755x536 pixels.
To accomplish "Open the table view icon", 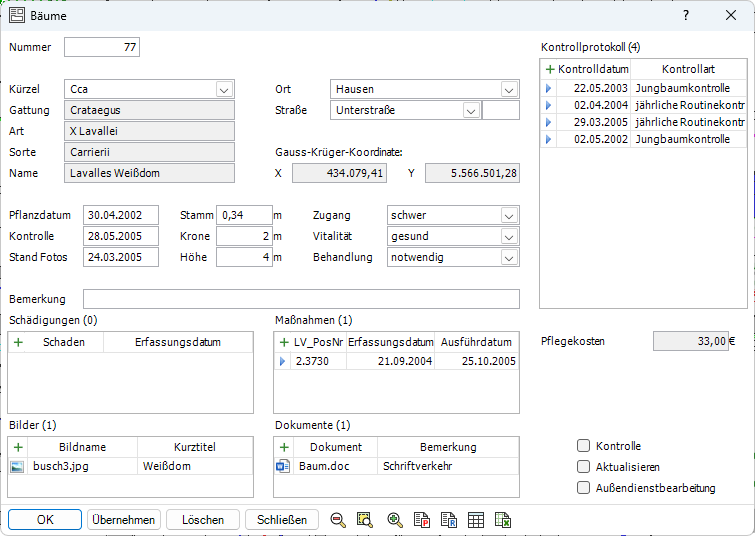I will 476,520.
